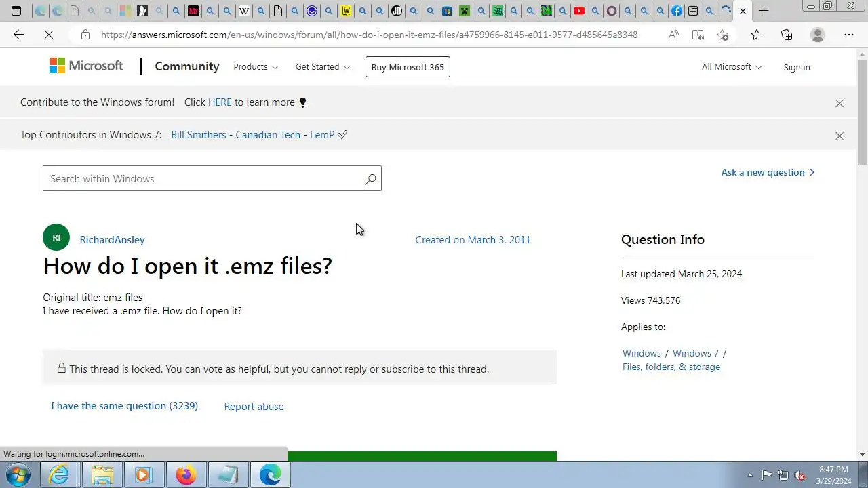Open the Windows 7 category link
The width and height of the screenshot is (868, 488).
(x=696, y=353)
